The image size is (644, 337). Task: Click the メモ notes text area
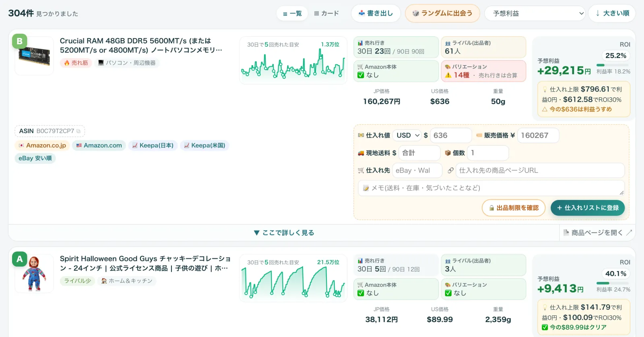coord(491,188)
